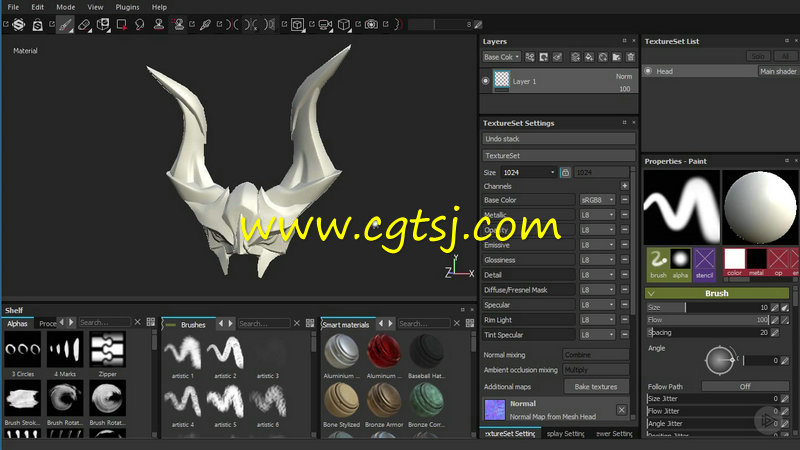Open the Emissive L8 format dropdown
Viewport: 800px width, 450px height.
tap(597, 245)
